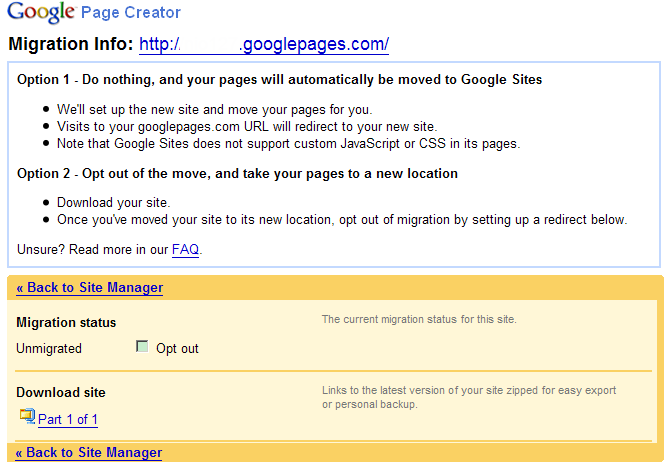Click the bullet about custom JavaScript or CSS

tap(289, 144)
